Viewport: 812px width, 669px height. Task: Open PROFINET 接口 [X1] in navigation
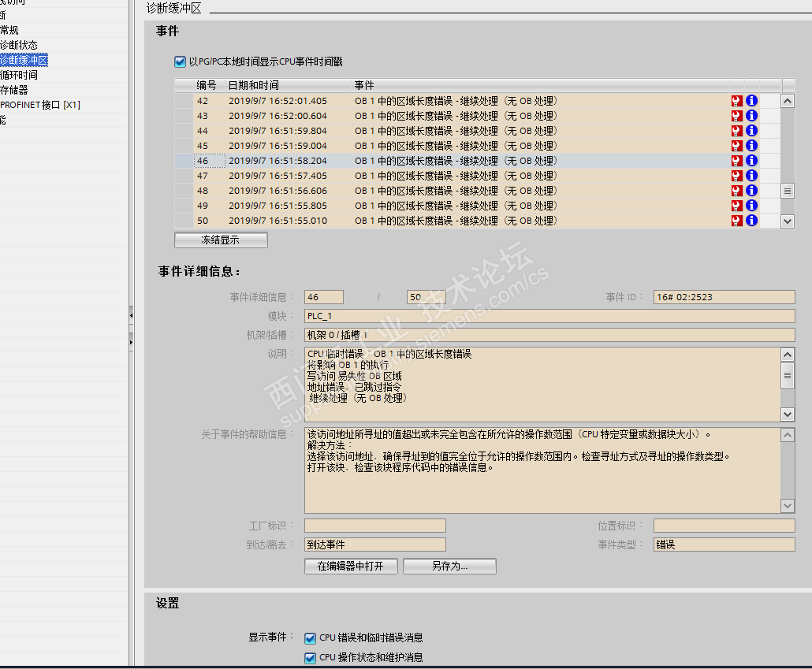tap(40, 105)
